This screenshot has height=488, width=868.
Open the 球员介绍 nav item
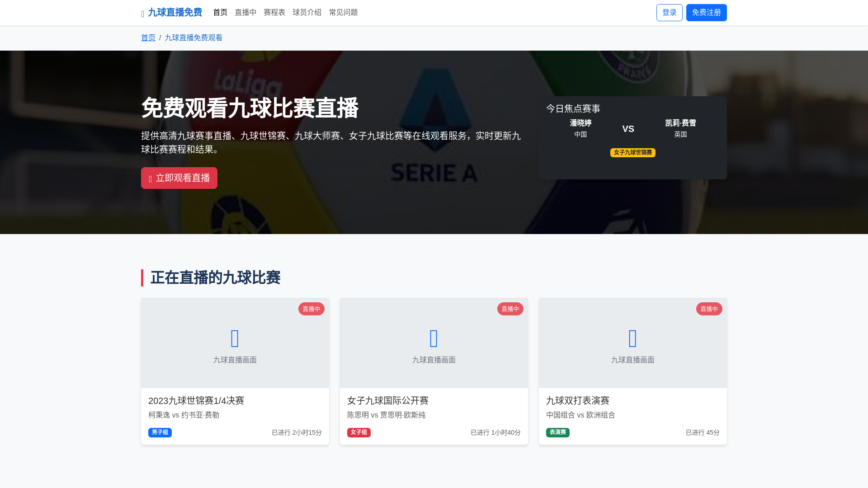[x=307, y=13]
